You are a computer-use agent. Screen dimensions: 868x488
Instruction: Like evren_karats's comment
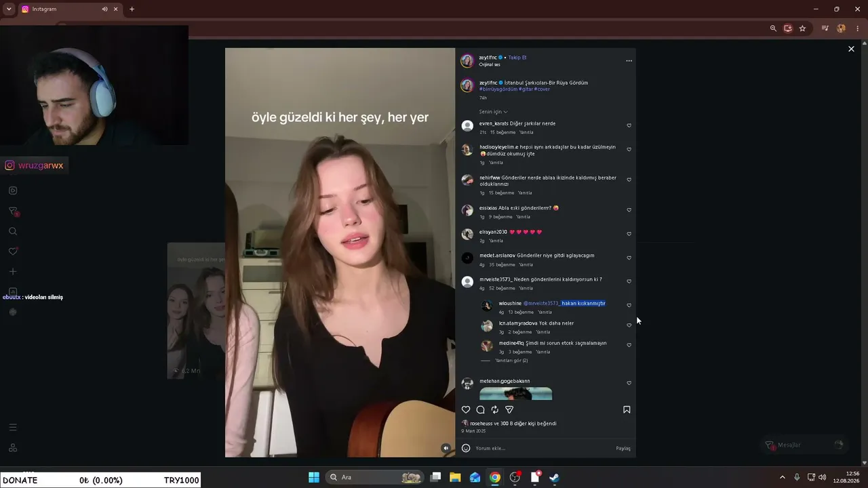coord(629,125)
